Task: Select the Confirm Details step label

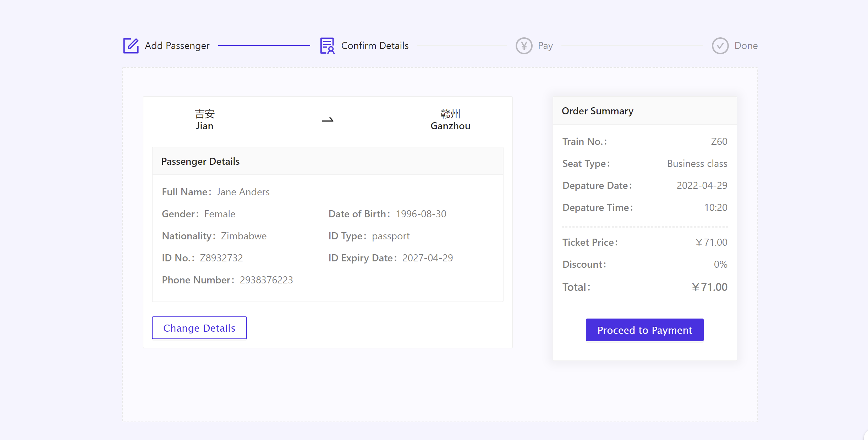Action: [375, 46]
